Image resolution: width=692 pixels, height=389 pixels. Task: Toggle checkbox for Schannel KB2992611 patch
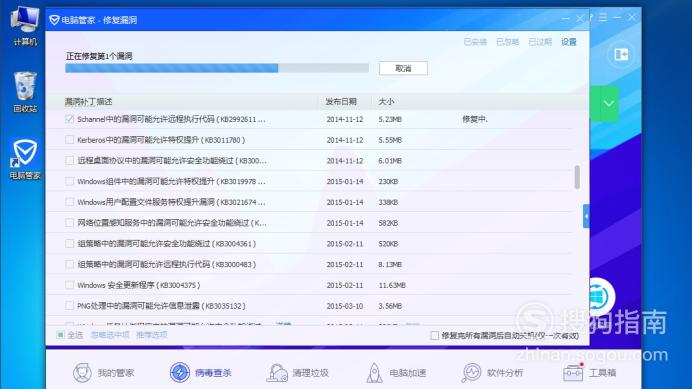pos(69,119)
